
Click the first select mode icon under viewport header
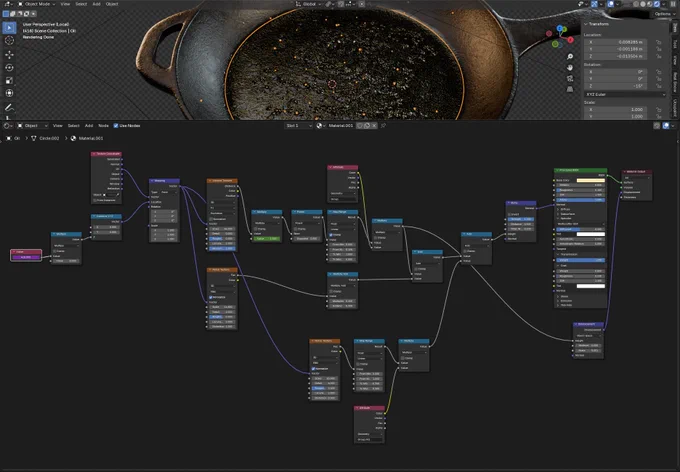[x=6, y=13]
